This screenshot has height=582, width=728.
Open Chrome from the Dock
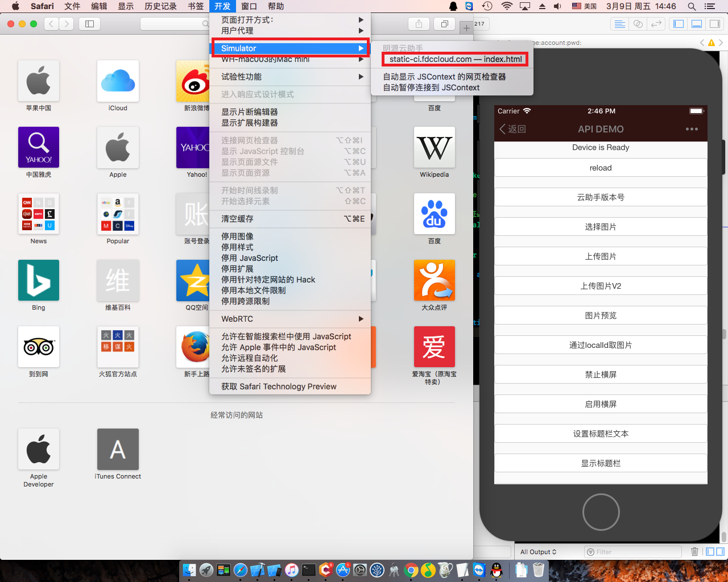click(411, 569)
